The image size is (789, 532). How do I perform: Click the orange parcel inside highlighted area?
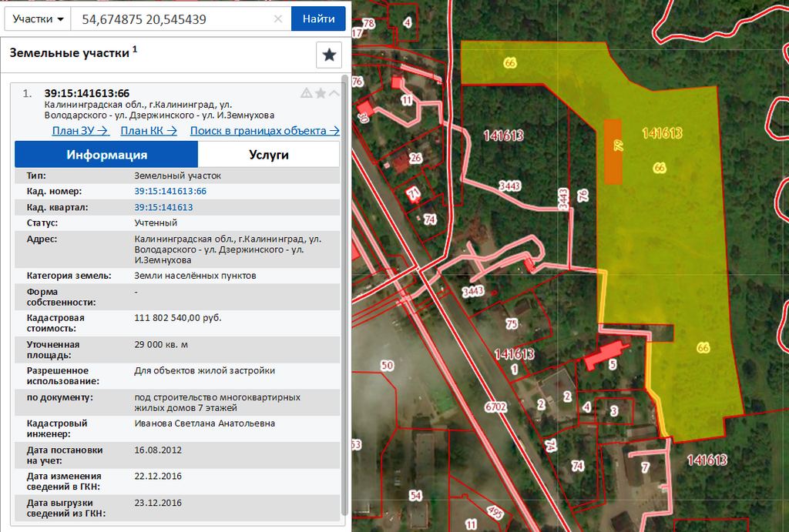tap(613, 152)
